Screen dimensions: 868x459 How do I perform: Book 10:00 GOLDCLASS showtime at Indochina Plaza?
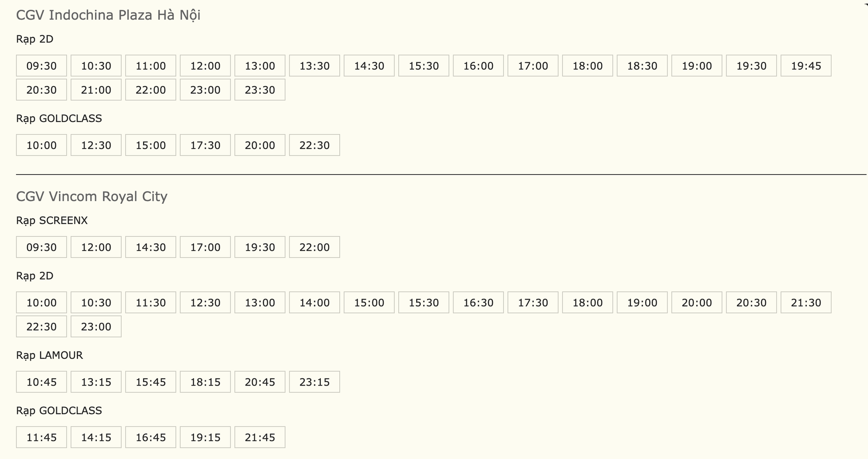click(x=41, y=145)
